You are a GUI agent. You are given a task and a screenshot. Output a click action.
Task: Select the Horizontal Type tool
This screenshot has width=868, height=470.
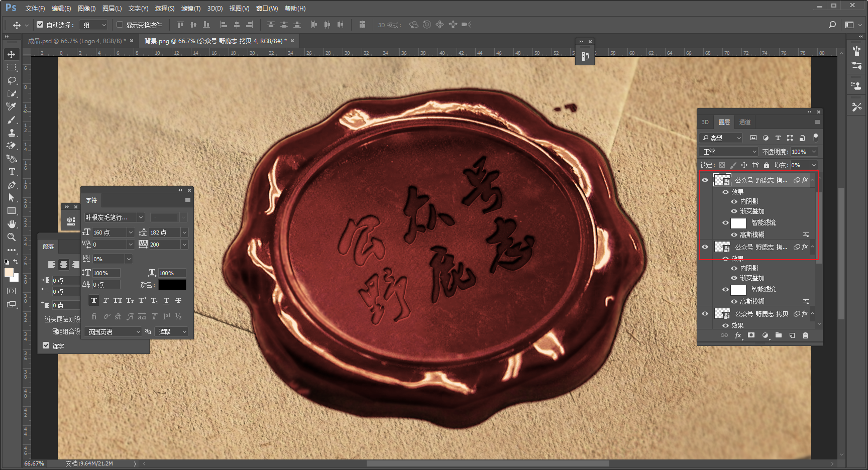pos(12,172)
